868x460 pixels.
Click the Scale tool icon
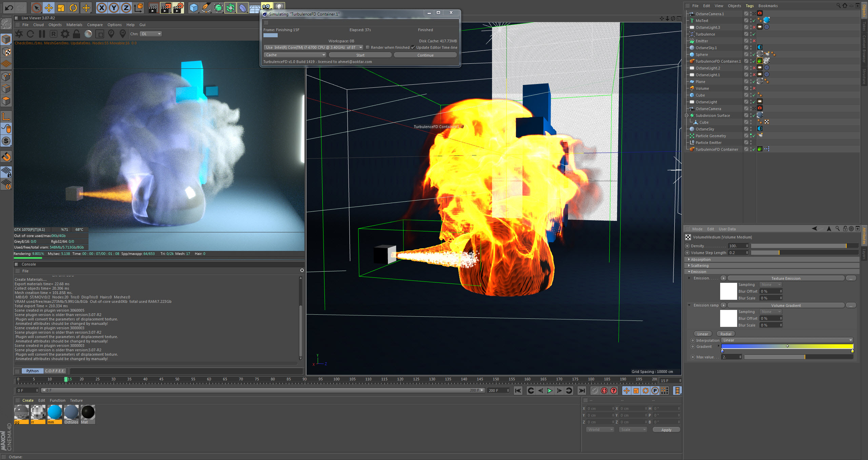(61, 7)
